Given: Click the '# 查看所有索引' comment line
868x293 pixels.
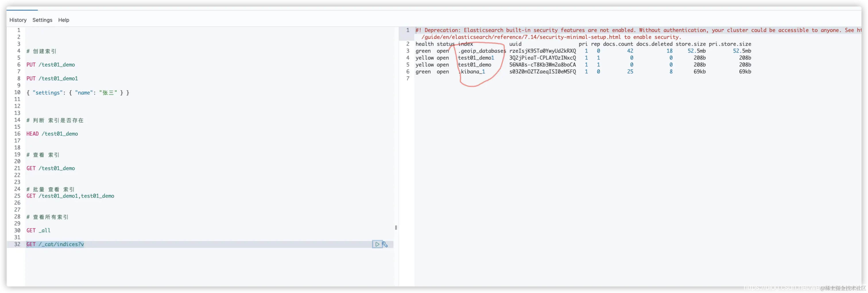Looking at the screenshot, I should pos(48,217).
